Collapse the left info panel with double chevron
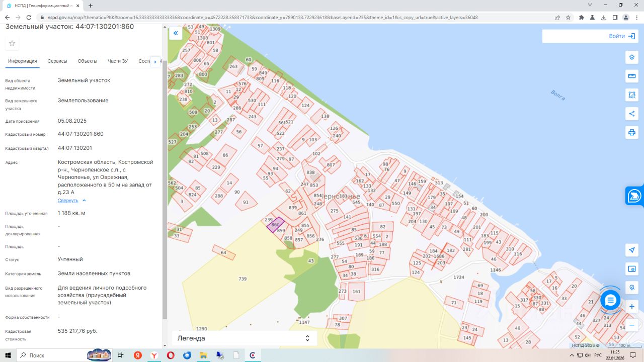Screen dimensions: 644x362 (x=176, y=34)
